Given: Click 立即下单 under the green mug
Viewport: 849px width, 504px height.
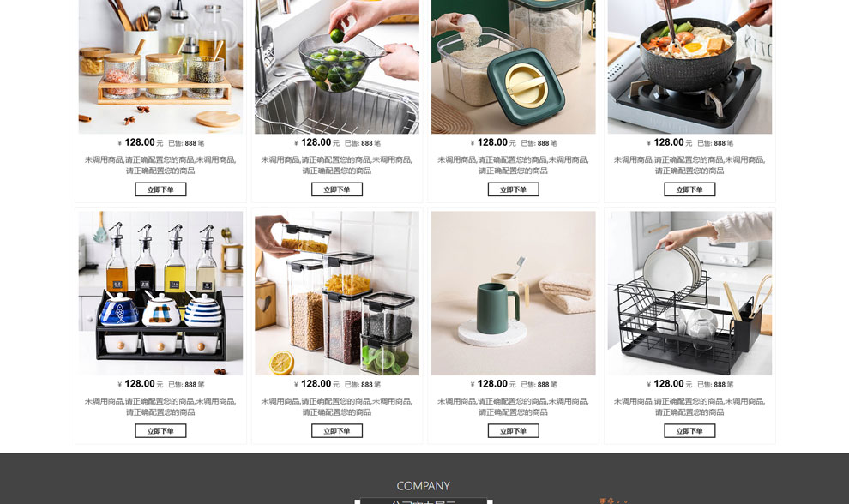Looking at the screenshot, I should 514,431.
